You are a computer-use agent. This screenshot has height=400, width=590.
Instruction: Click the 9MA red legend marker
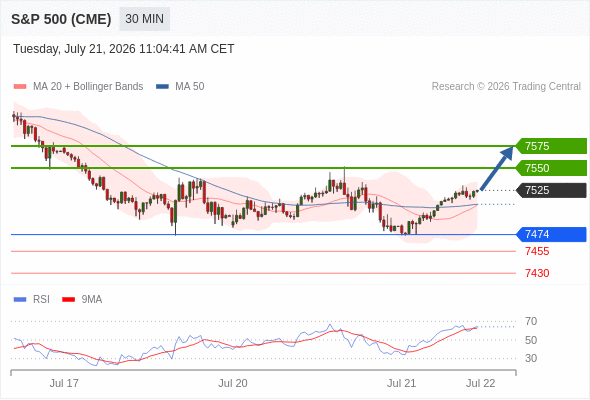pyautogui.click(x=68, y=300)
